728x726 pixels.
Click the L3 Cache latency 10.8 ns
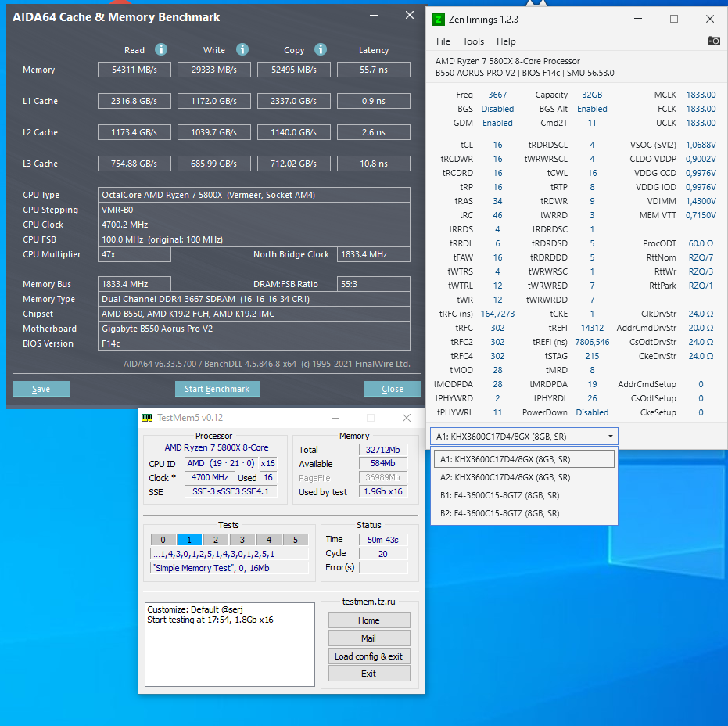tap(374, 164)
